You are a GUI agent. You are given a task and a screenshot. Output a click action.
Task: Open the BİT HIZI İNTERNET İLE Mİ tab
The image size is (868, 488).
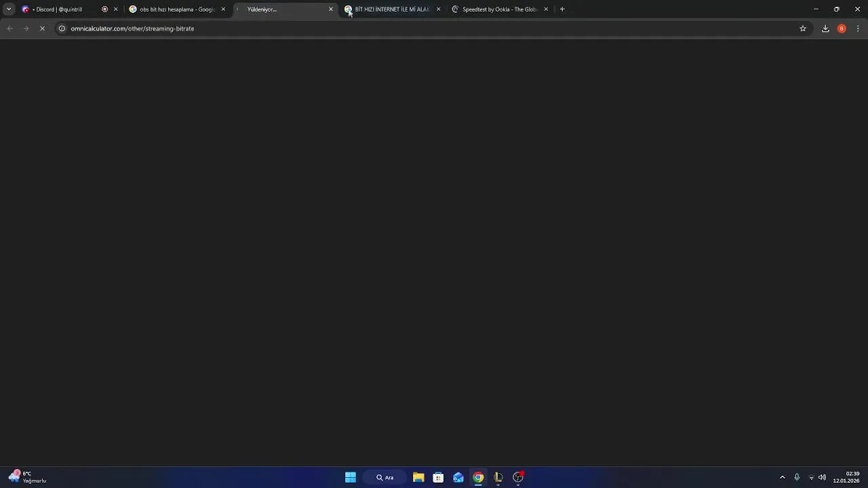pos(391,9)
